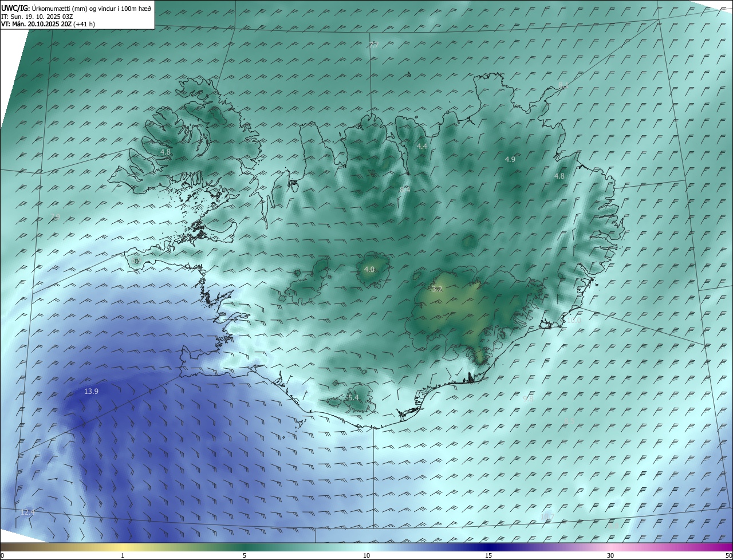Click the 7.9 value west of Iceland
733x560 pixels.
pyautogui.click(x=55, y=216)
